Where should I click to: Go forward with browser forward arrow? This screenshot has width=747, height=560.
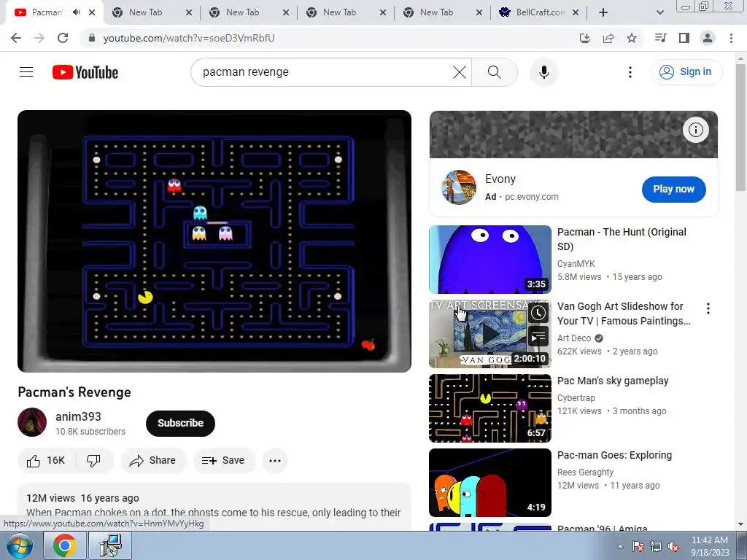(39, 38)
